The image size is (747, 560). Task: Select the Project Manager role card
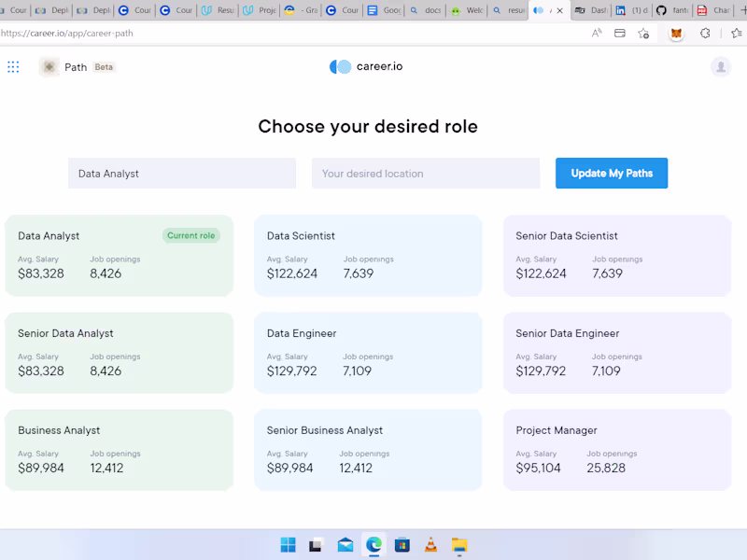click(617, 450)
